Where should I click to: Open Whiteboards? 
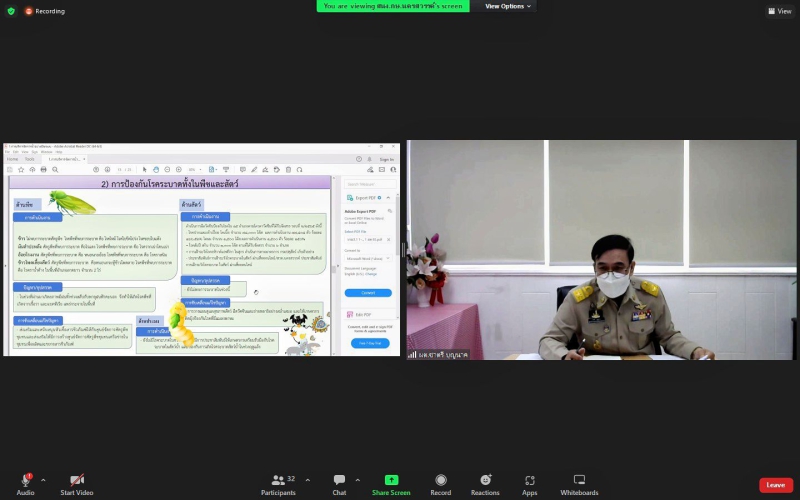click(x=580, y=484)
